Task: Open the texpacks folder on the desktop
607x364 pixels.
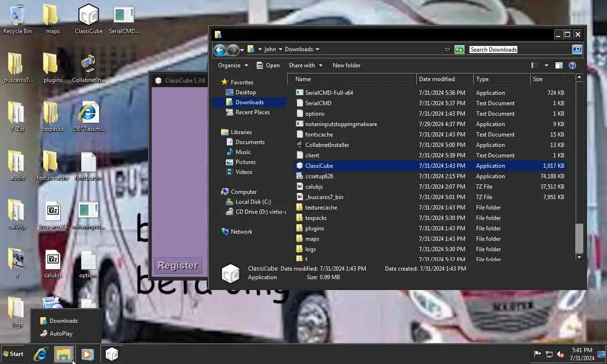Action: tap(53, 117)
